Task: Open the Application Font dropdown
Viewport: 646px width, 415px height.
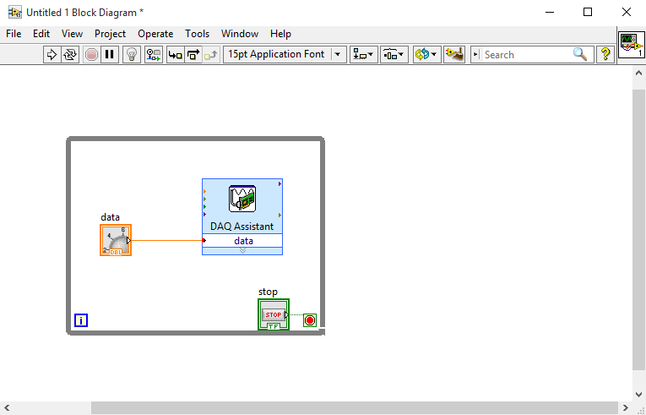Action: (x=285, y=54)
